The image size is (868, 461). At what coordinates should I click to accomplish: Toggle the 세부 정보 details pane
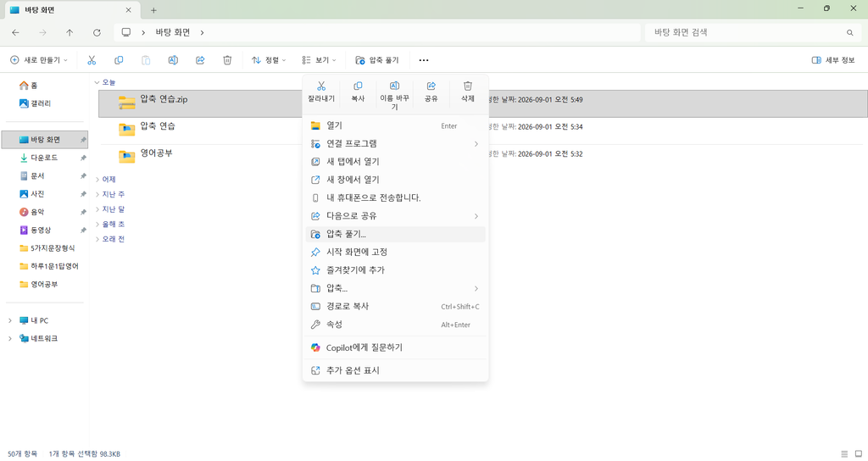(x=833, y=60)
